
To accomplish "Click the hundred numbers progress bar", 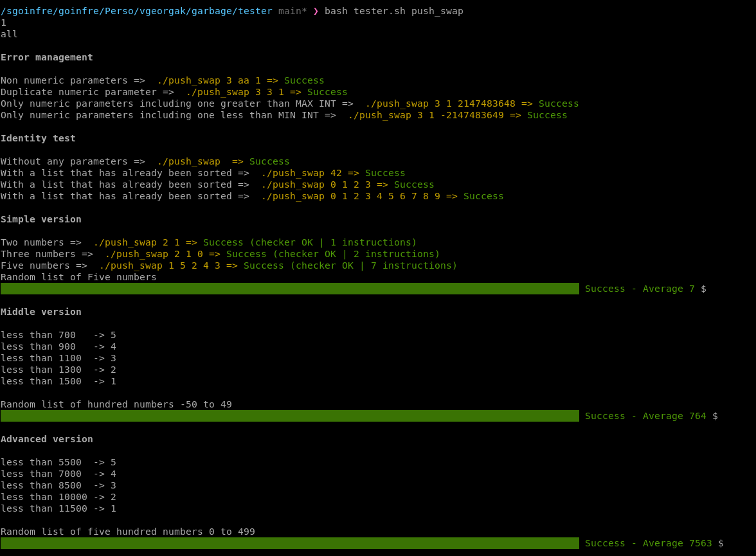I will [289, 416].
